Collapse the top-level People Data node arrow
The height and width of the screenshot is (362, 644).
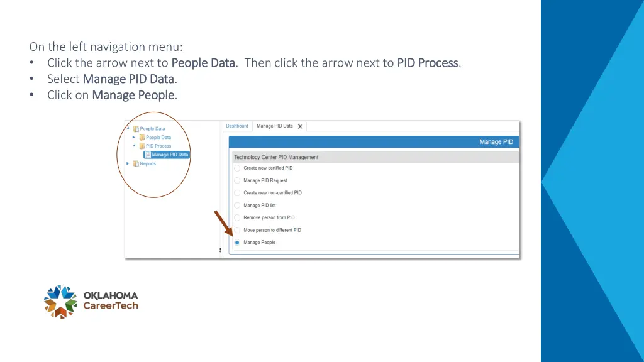point(128,128)
